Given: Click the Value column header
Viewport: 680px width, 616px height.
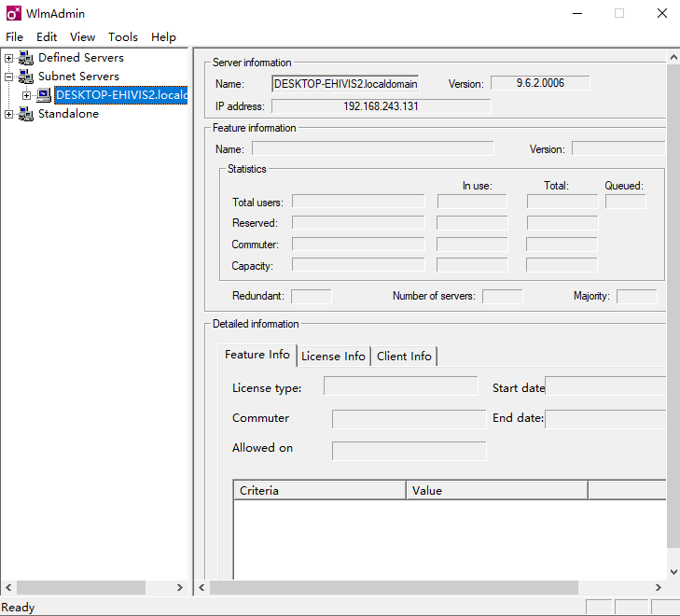Looking at the screenshot, I should 496,490.
